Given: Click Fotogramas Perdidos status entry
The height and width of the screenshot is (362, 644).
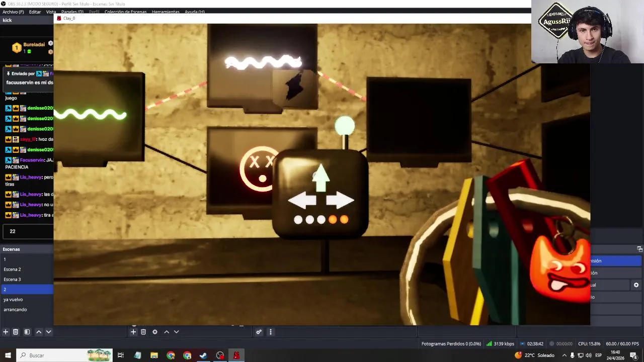Looking at the screenshot, I should click(x=451, y=344).
